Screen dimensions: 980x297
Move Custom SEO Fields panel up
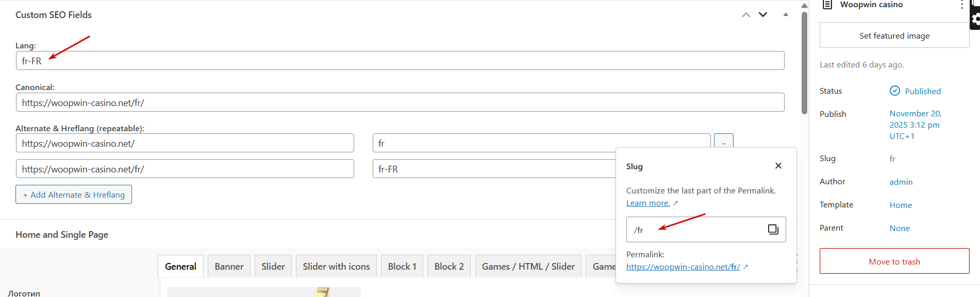click(746, 15)
